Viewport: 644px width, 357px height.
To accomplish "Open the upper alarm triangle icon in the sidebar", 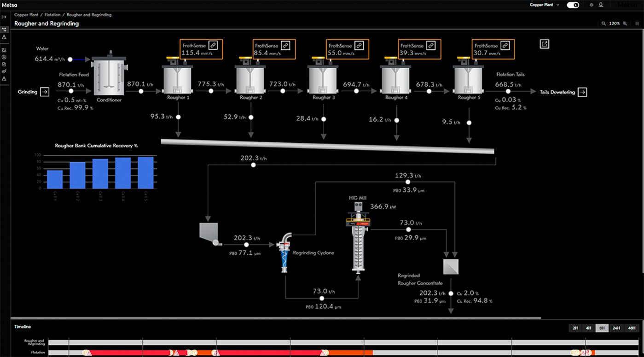I will (x=4, y=37).
